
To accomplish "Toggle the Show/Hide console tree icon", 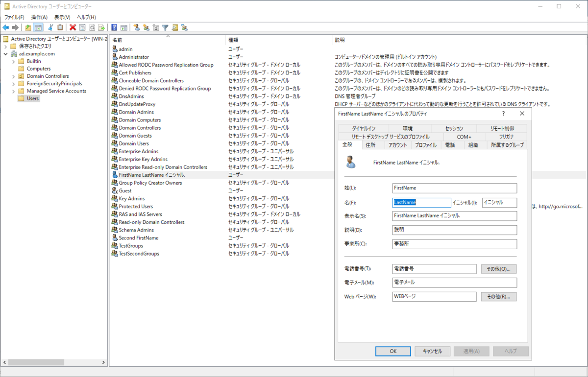I will click(38, 27).
